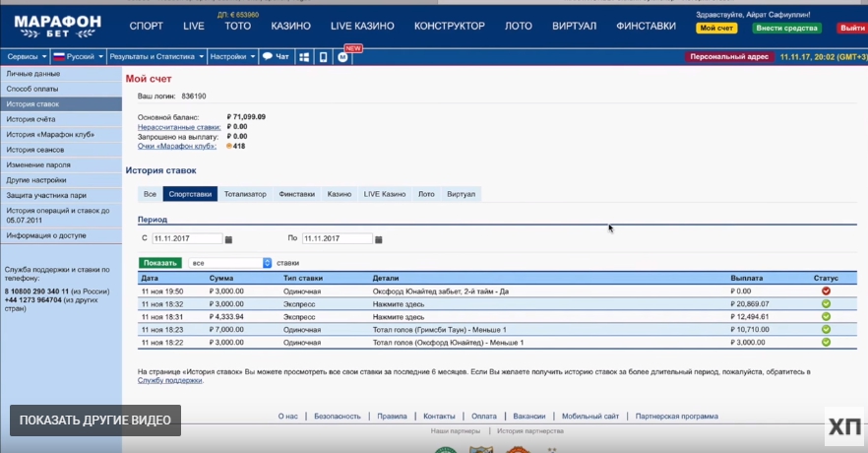Open the Очки «Марафон клуб» link
This screenshot has height=453, width=868.
[x=177, y=146]
